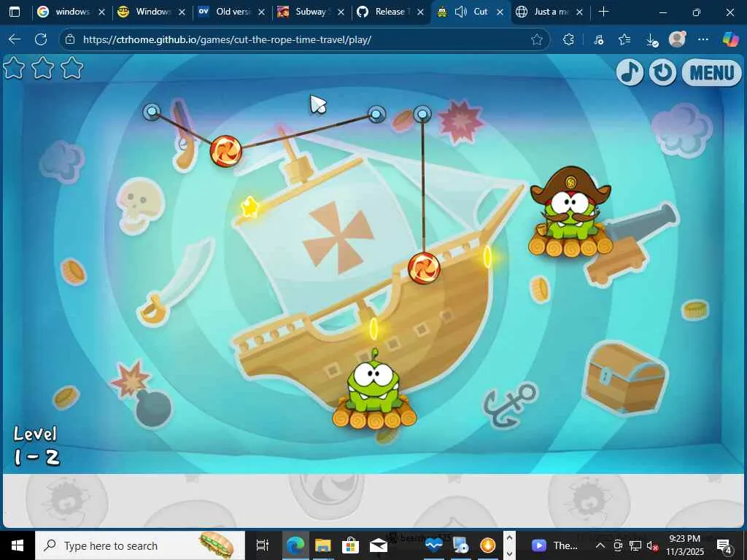Switch to the 'Just a mo' tab
This screenshot has height=560, width=747.
tap(550, 12)
